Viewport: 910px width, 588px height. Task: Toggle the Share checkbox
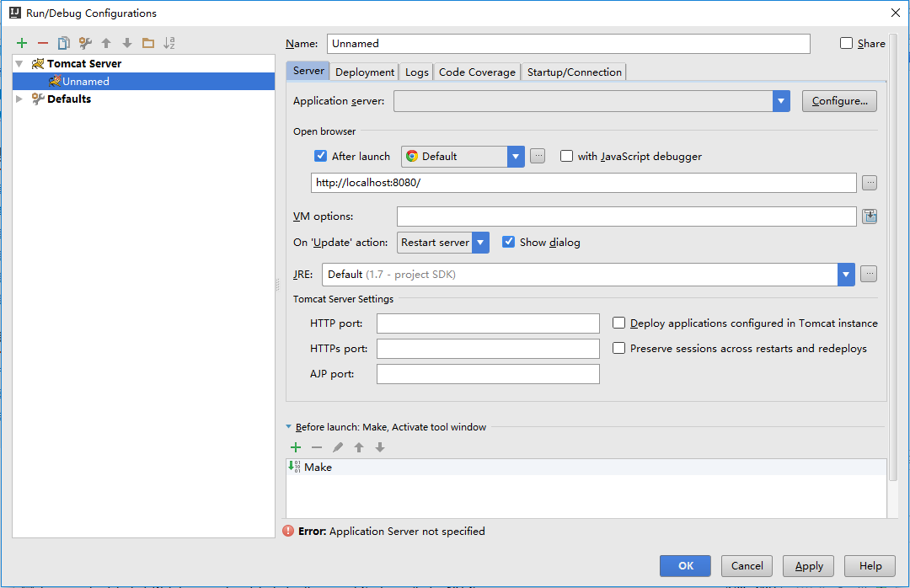pyautogui.click(x=846, y=43)
